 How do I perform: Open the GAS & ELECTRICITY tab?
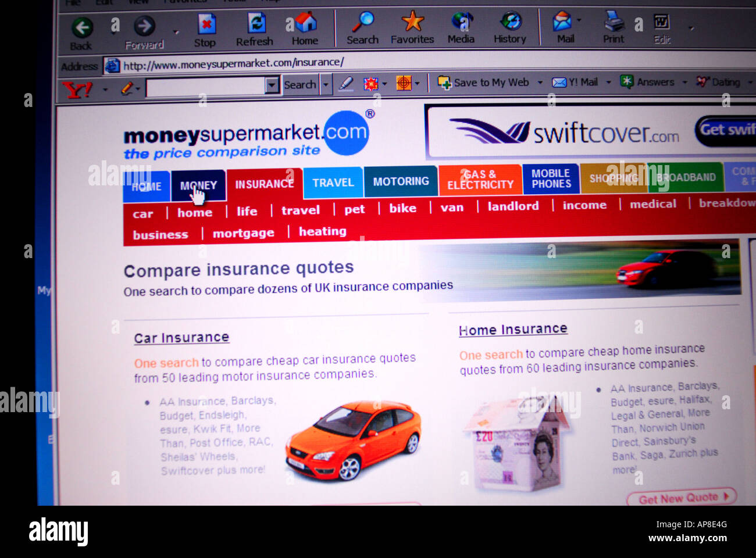480,180
